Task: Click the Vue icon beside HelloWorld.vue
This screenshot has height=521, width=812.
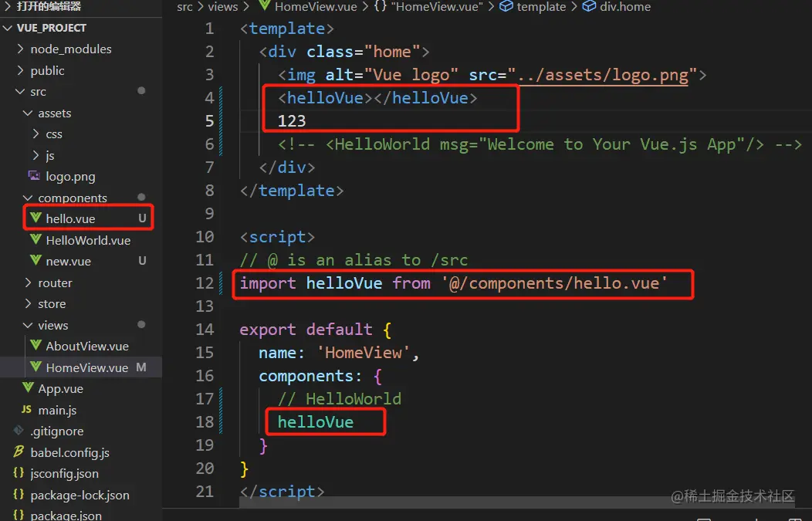Action: (x=36, y=239)
